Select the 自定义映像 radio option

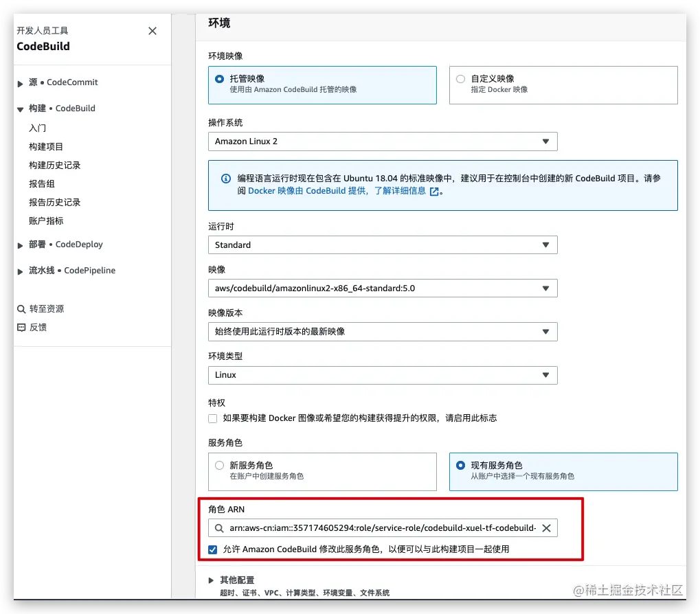460,79
